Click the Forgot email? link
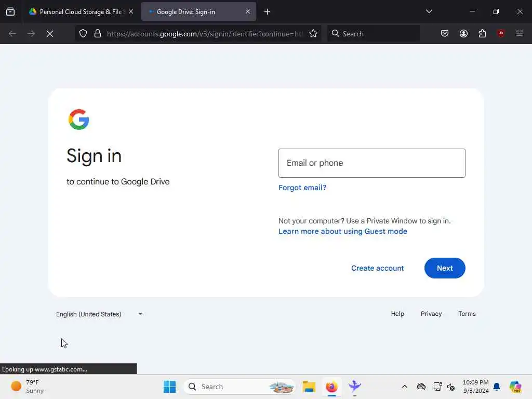This screenshot has width=532, height=399. [302, 188]
